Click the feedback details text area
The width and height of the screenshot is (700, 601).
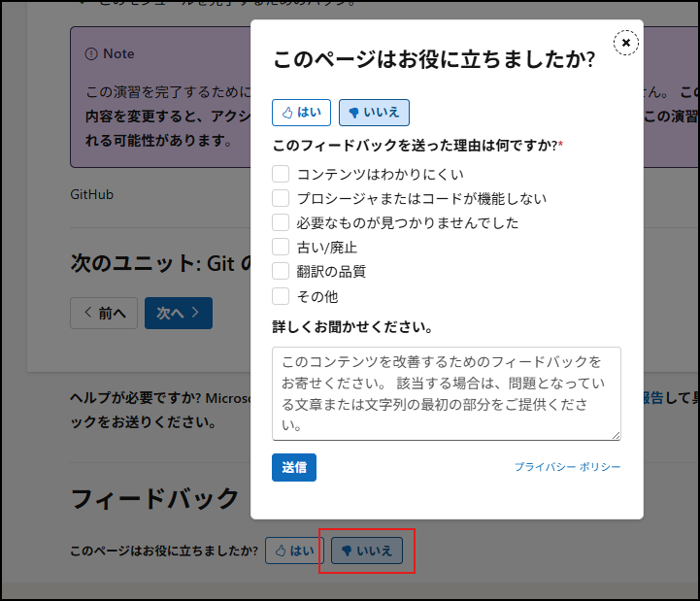447,393
